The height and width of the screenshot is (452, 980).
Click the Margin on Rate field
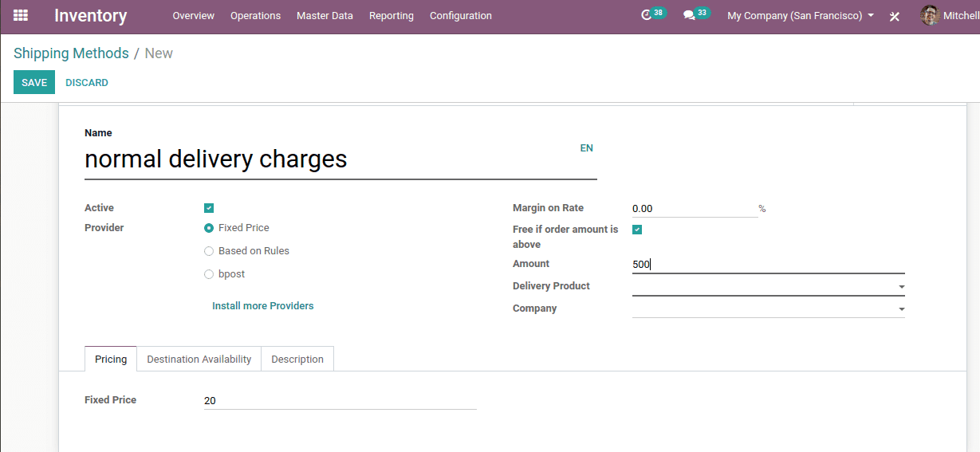695,208
